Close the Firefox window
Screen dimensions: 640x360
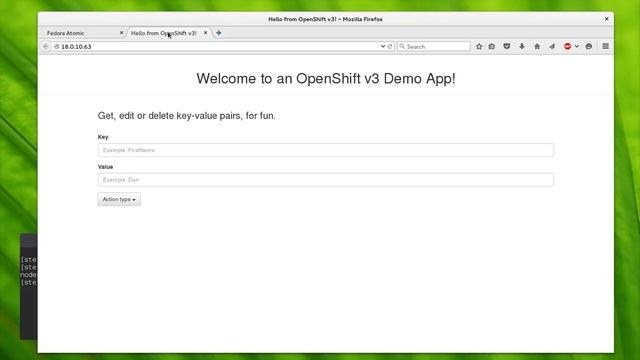pos(607,19)
